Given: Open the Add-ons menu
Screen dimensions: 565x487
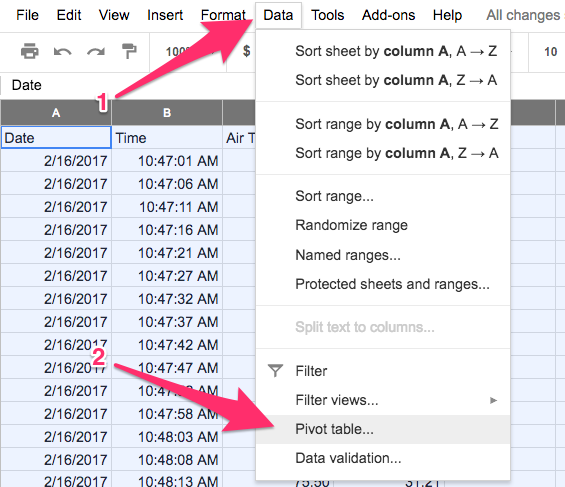Looking at the screenshot, I should (388, 15).
